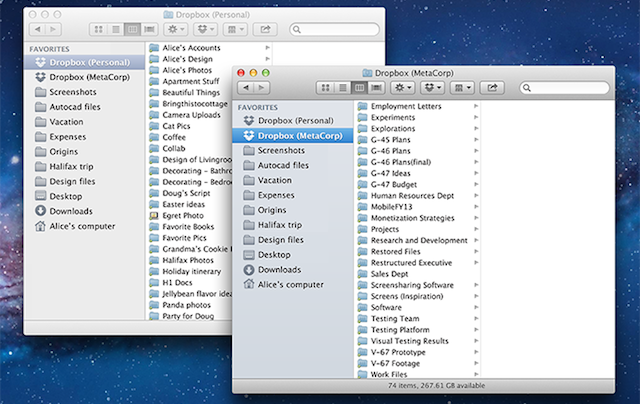
Task: Open the arrange-by menu in MetaCorp window
Action: click(462, 88)
